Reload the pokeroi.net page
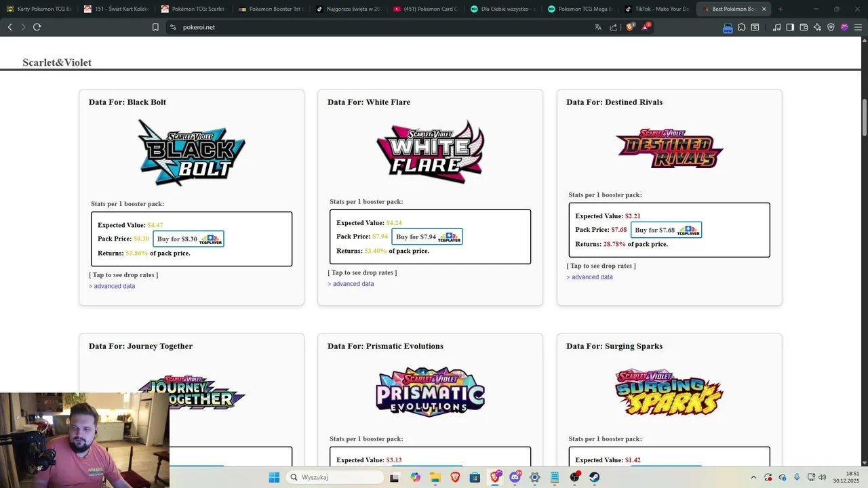The image size is (868, 488). coord(37,27)
